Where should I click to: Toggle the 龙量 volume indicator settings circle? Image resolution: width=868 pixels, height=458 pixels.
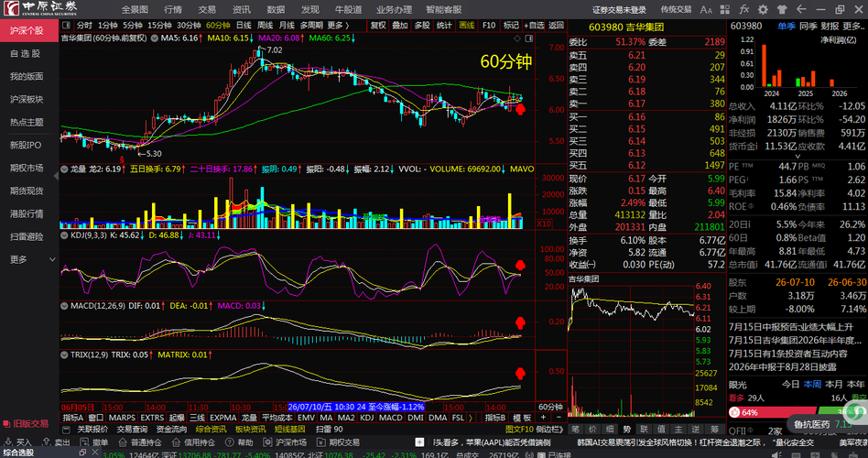65,169
